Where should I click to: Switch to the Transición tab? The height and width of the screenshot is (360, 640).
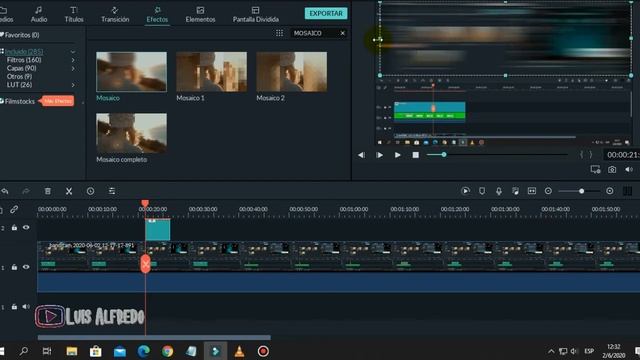tap(115, 14)
